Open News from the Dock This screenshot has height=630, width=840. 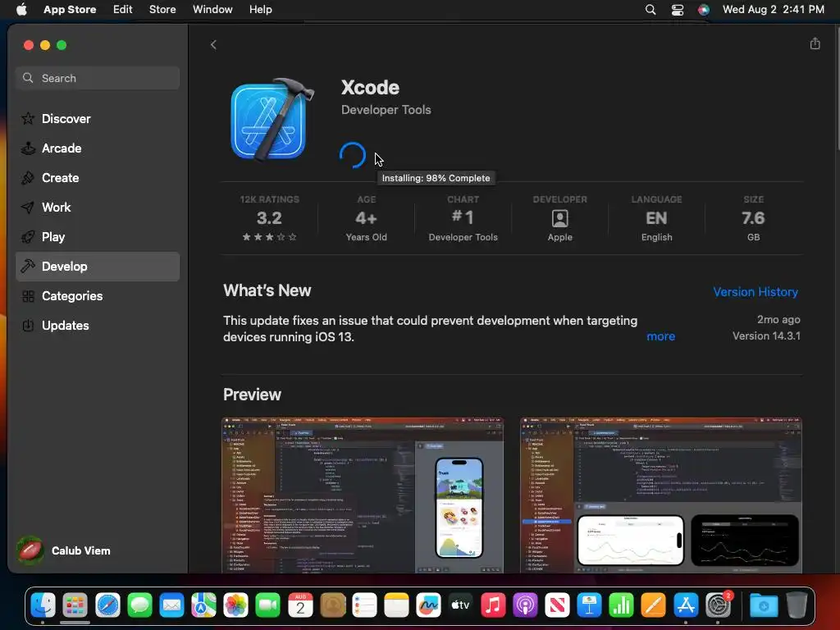(557, 605)
